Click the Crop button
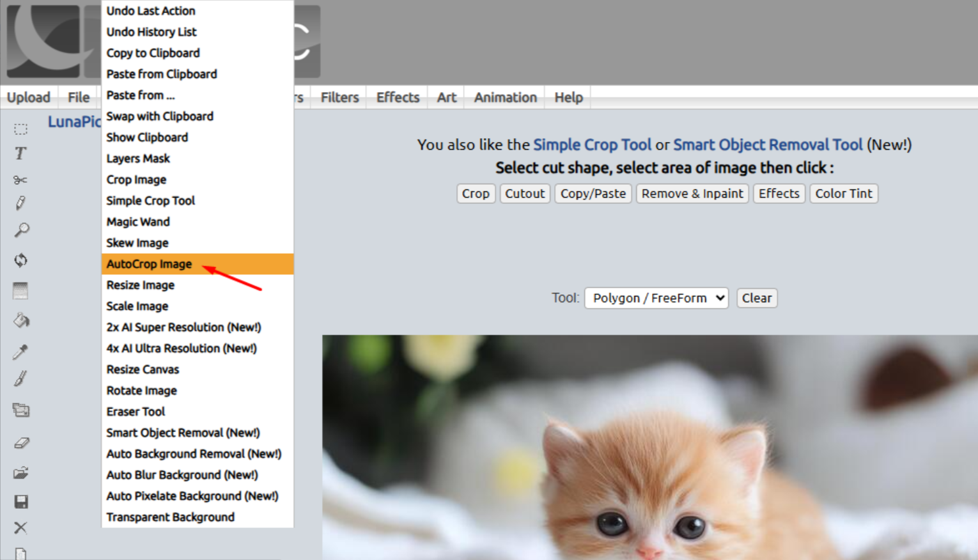 (476, 194)
